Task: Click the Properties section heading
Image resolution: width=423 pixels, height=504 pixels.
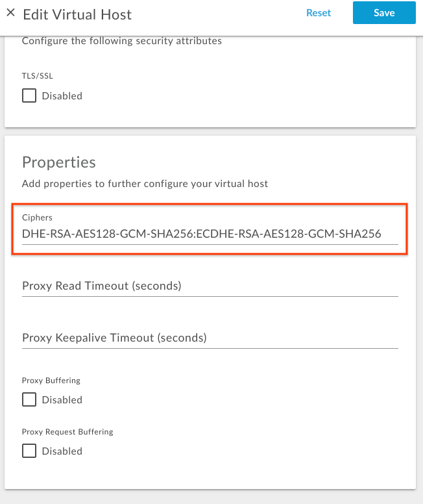Action: [x=59, y=162]
